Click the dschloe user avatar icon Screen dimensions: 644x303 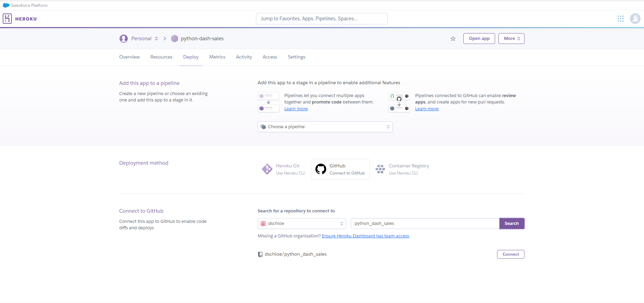(x=263, y=224)
